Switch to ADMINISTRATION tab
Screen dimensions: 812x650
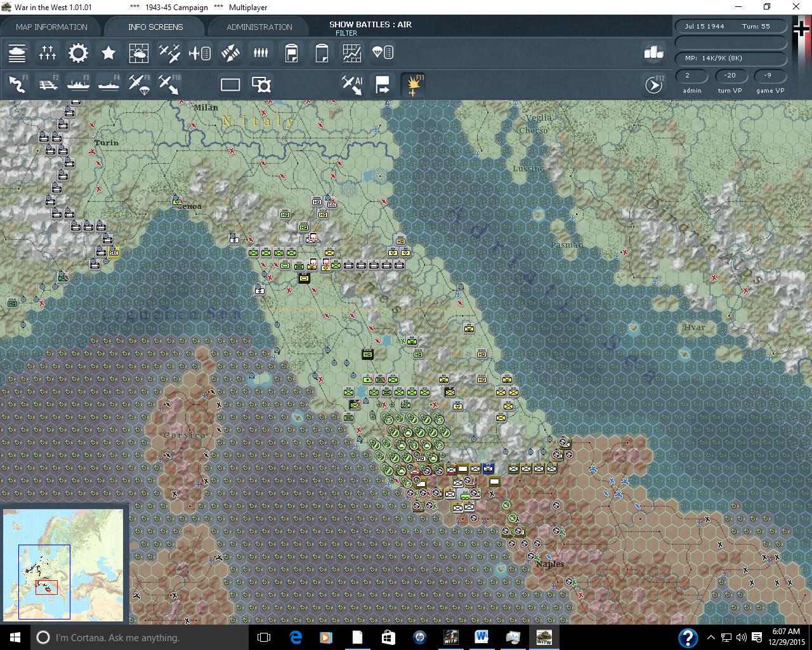pyautogui.click(x=259, y=27)
